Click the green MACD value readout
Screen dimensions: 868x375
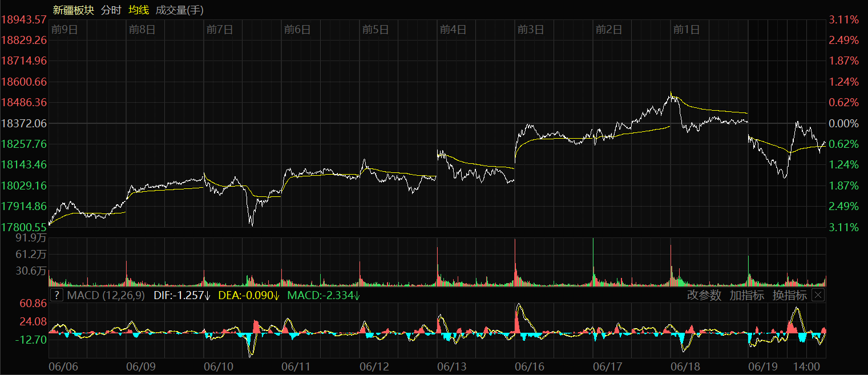(x=323, y=295)
